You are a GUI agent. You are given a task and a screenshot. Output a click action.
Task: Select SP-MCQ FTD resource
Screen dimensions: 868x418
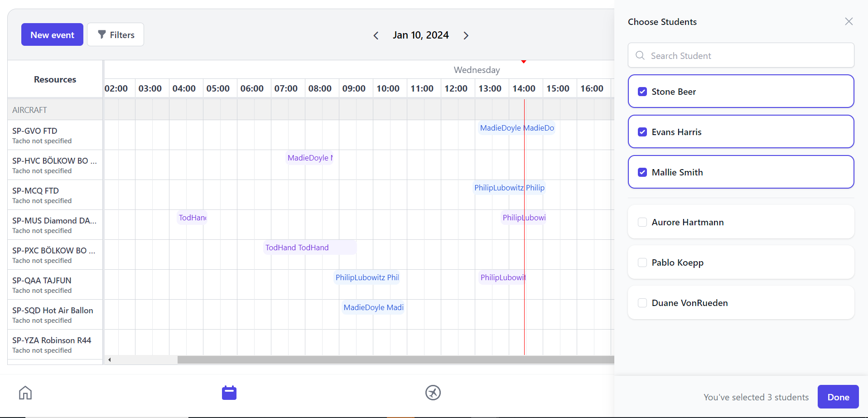tap(55, 195)
